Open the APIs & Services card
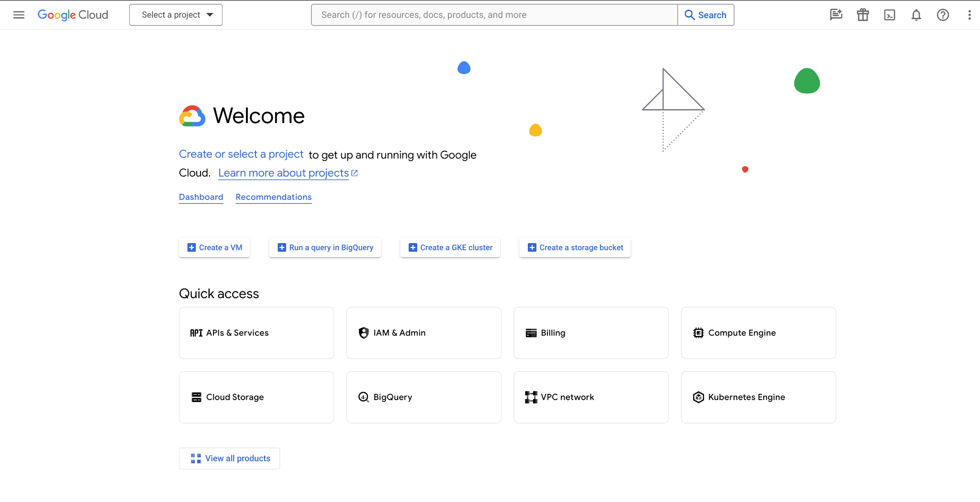980x502 pixels. point(256,333)
